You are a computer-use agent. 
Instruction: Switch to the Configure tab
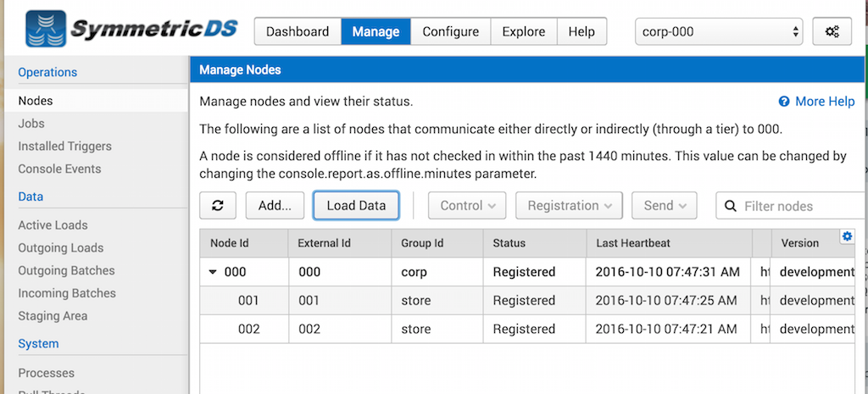click(450, 31)
